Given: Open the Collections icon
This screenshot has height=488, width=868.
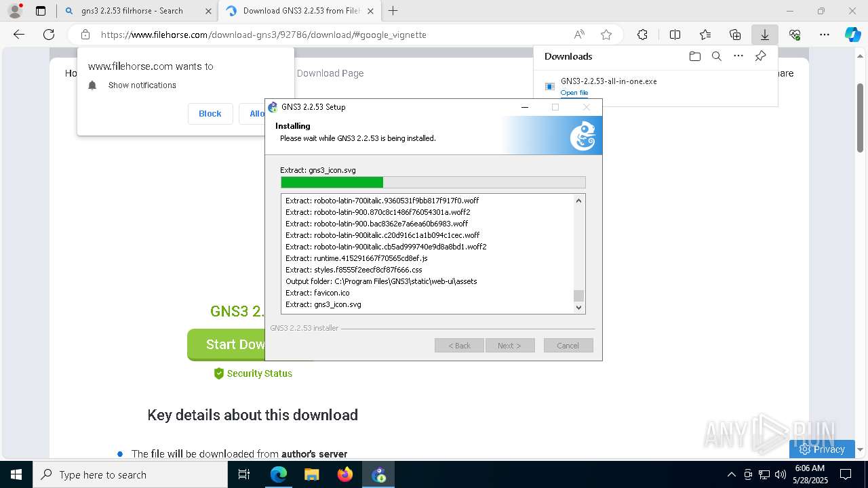Looking at the screenshot, I should click(735, 35).
